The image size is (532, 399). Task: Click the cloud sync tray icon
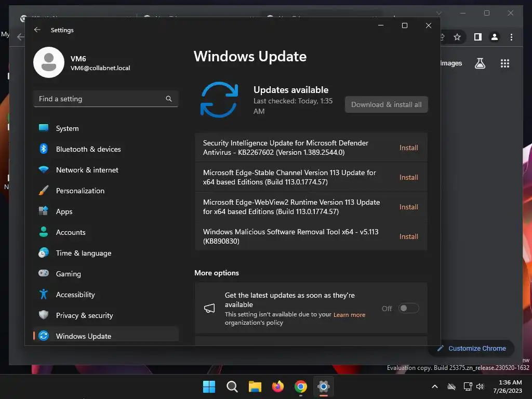451,387
